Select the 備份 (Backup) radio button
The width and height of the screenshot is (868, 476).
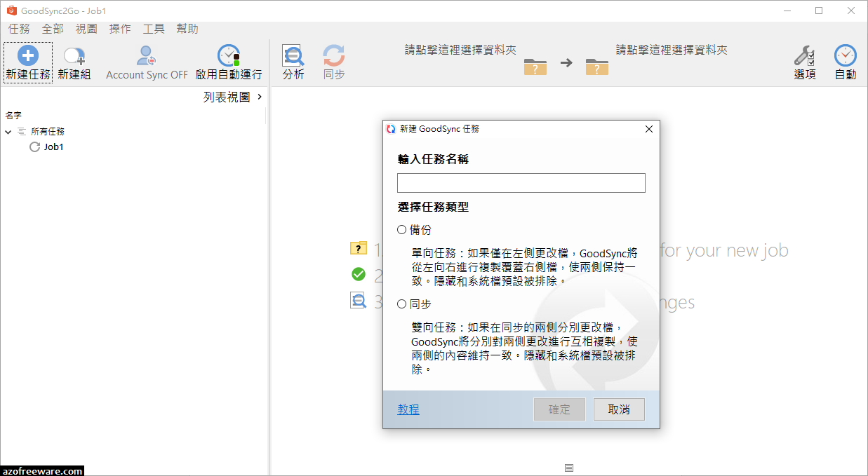click(402, 230)
